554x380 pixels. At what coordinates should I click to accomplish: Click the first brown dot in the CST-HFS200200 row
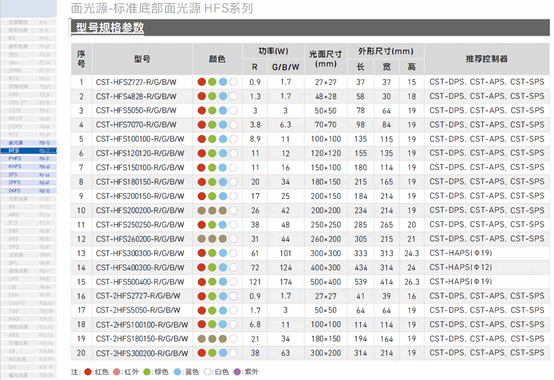click(x=201, y=210)
